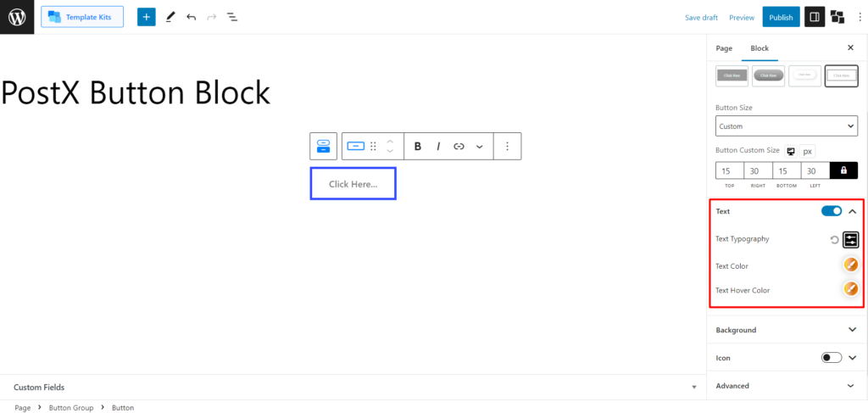Open the Template Kits library
This screenshot has width=868, height=413.
pos(82,17)
